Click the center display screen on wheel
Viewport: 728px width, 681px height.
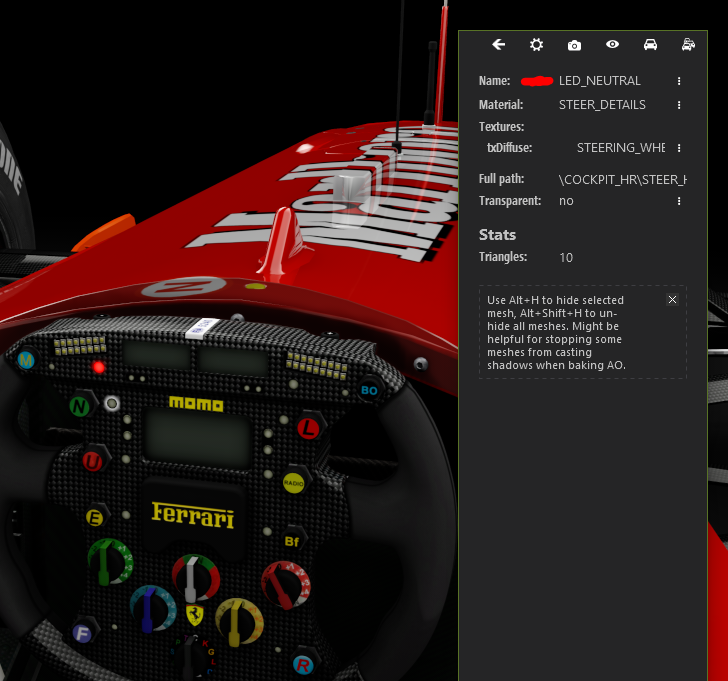click(197, 440)
